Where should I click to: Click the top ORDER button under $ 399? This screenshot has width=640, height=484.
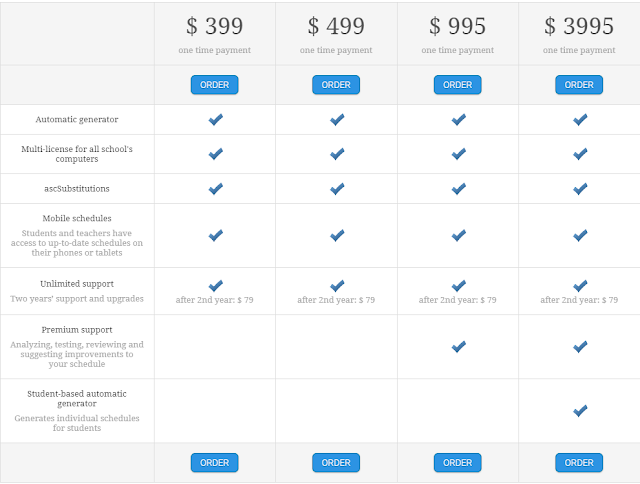click(215, 85)
